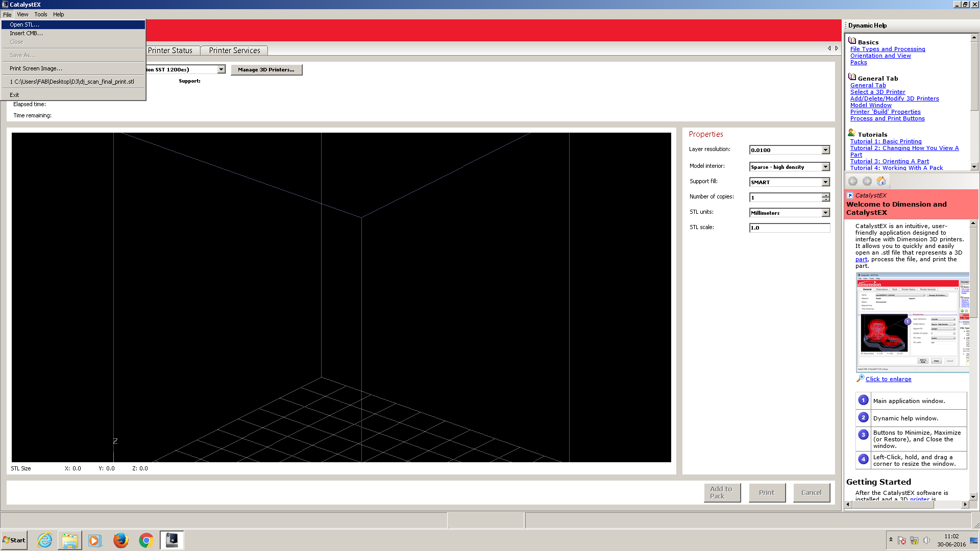
Task: Open the Packs help link
Action: 859,62
